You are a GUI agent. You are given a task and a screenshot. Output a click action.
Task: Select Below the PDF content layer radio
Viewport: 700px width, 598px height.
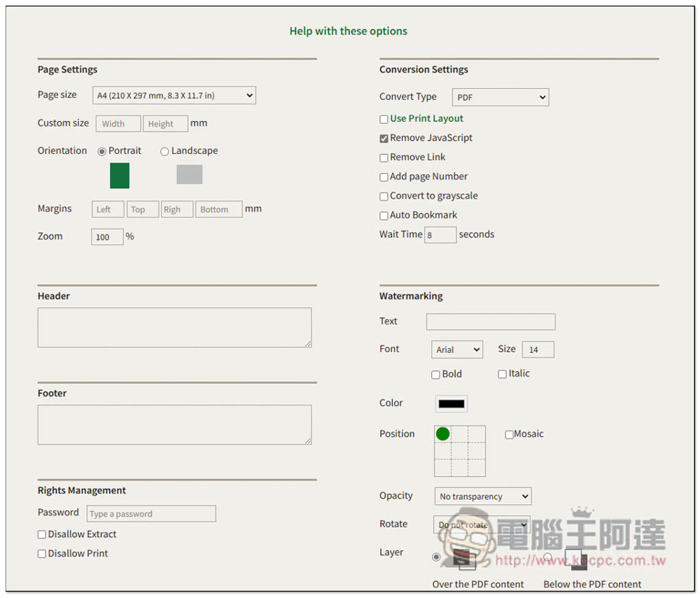(548, 557)
